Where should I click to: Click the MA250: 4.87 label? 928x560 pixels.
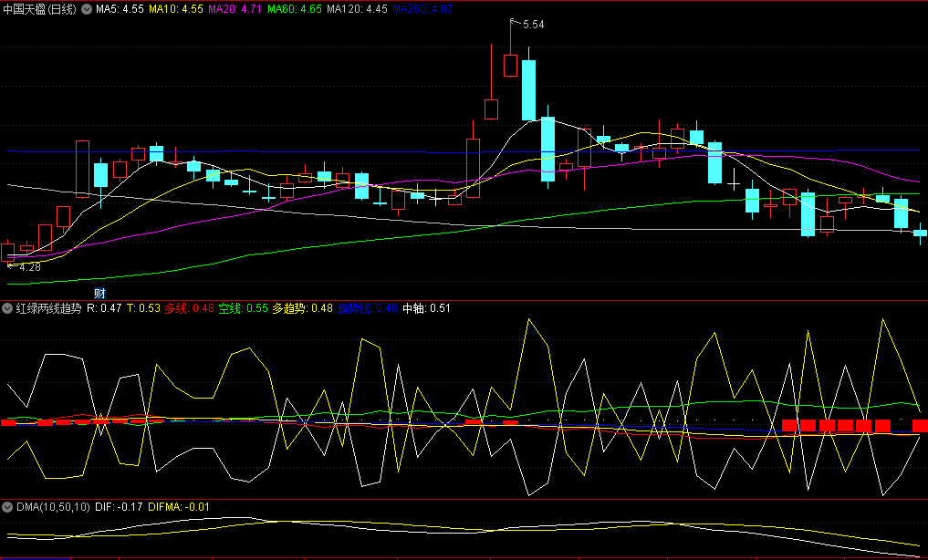tap(422, 9)
